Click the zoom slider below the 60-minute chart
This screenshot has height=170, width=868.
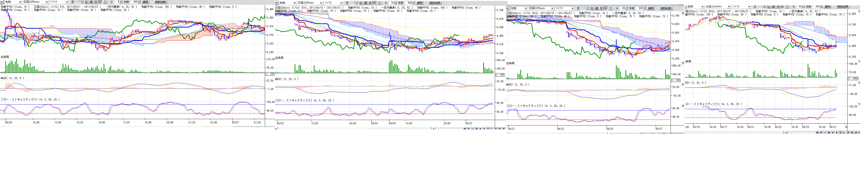[791, 132]
